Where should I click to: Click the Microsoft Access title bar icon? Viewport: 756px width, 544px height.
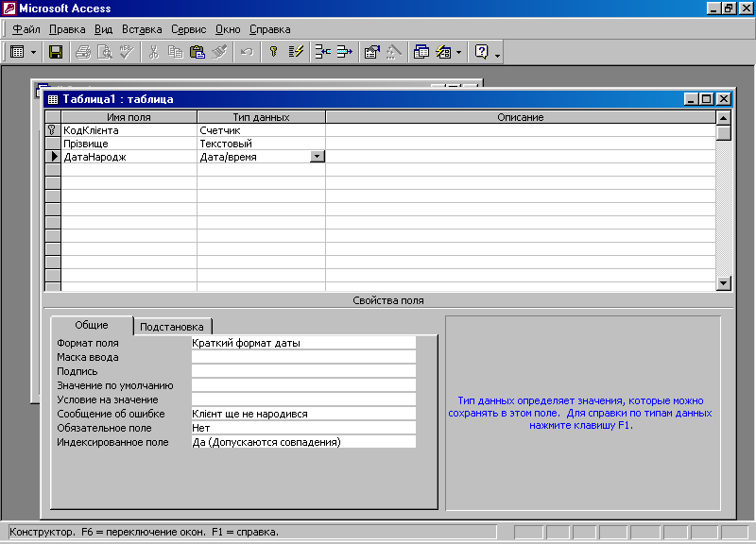click(9, 8)
